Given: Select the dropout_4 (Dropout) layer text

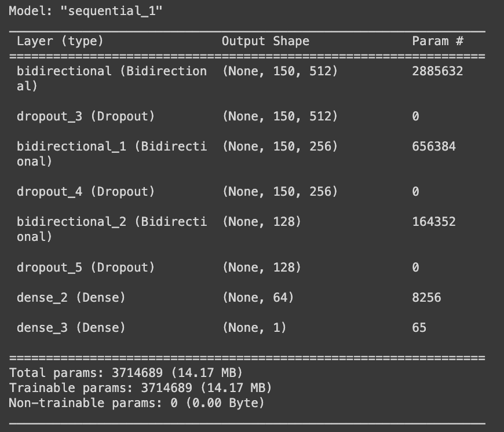Looking at the screenshot, I should (86, 192).
